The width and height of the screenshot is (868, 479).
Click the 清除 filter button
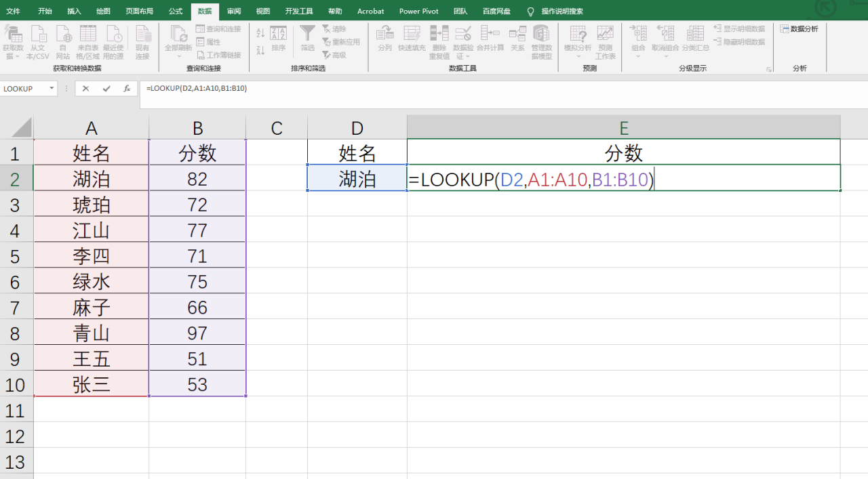pos(334,29)
